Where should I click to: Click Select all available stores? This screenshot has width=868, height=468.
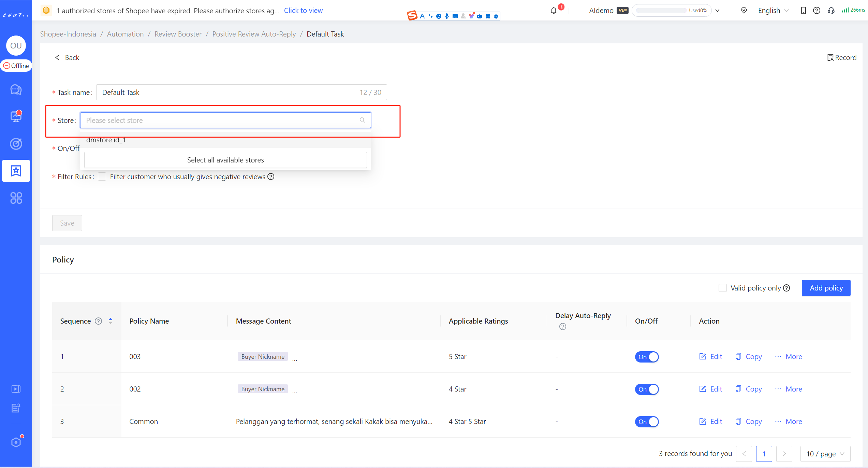coord(225,160)
